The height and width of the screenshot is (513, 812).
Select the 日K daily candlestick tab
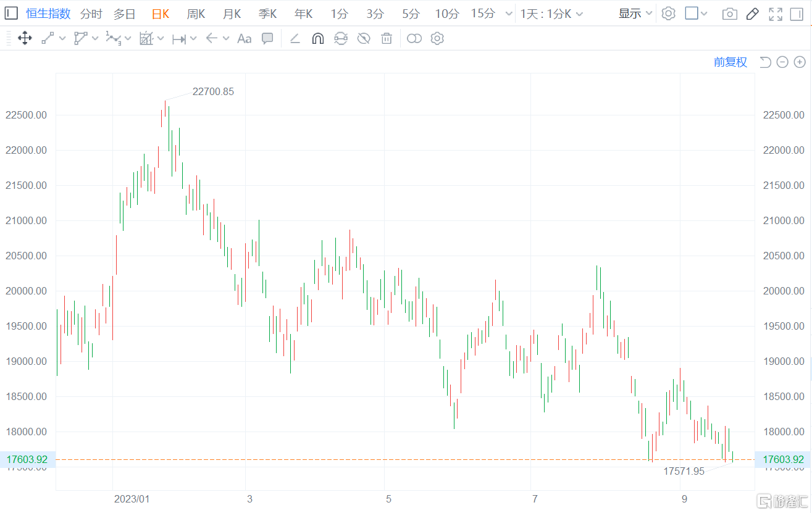(161, 14)
